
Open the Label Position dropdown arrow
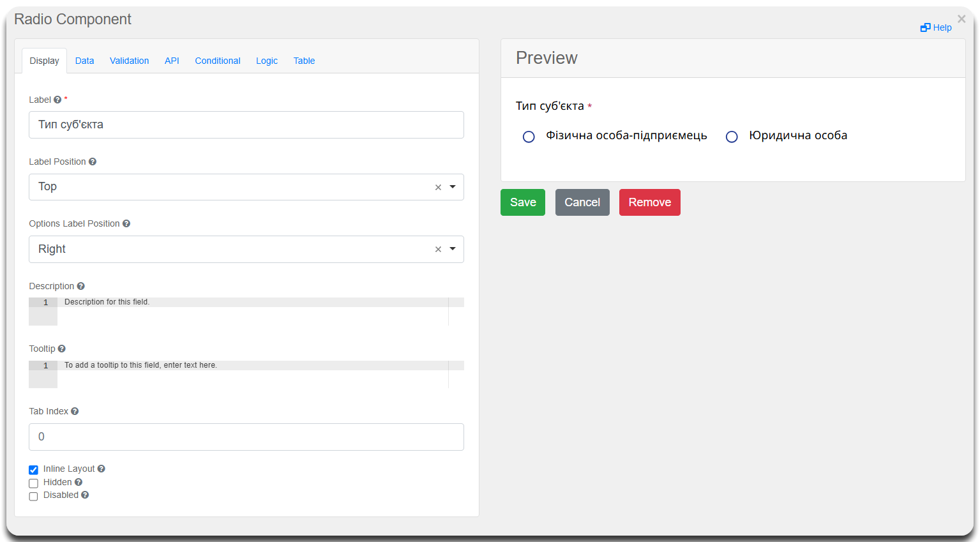(x=453, y=187)
